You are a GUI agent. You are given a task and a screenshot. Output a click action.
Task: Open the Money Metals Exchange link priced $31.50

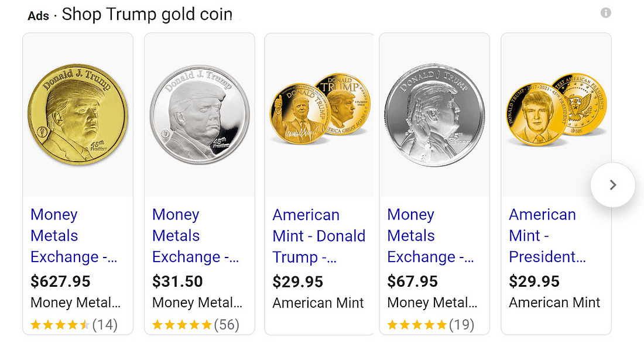tap(196, 236)
